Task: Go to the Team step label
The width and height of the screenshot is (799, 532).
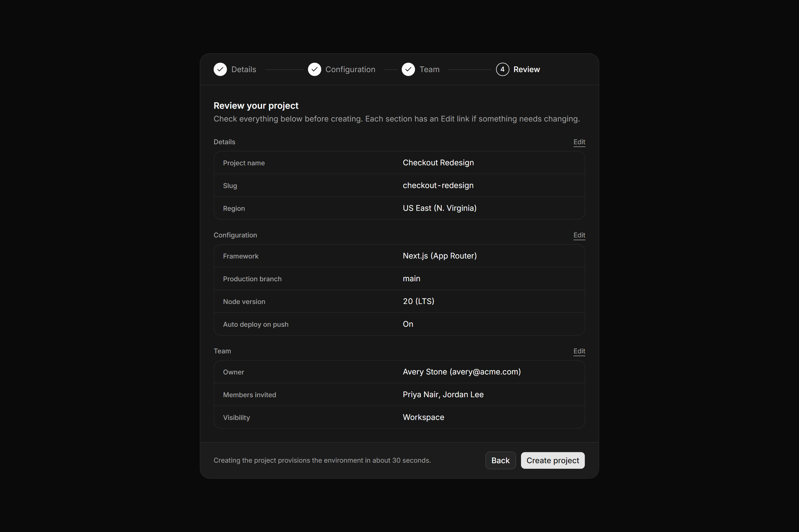Action: tap(429, 70)
